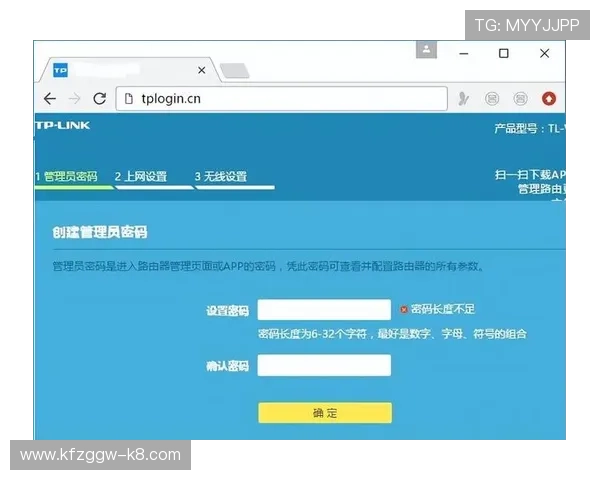Close the browser window
Image resolution: width=600 pixels, height=480 pixels.
coord(545,53)
